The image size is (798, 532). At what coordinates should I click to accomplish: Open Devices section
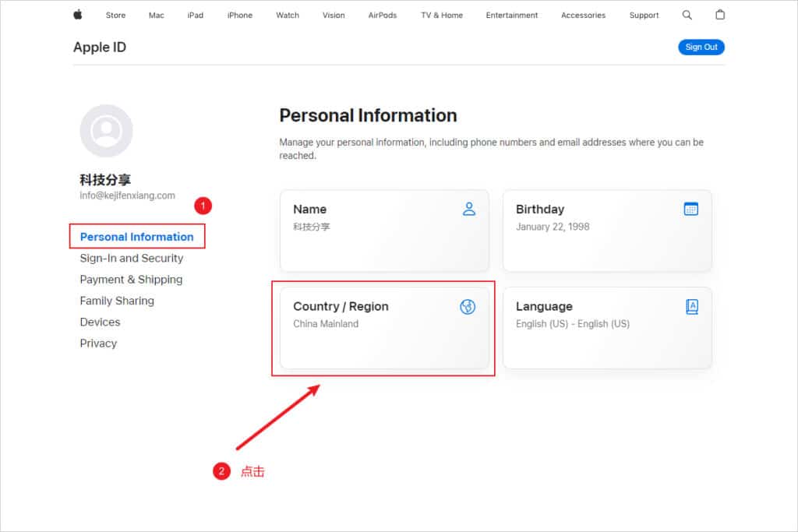[x=100, y=322]
